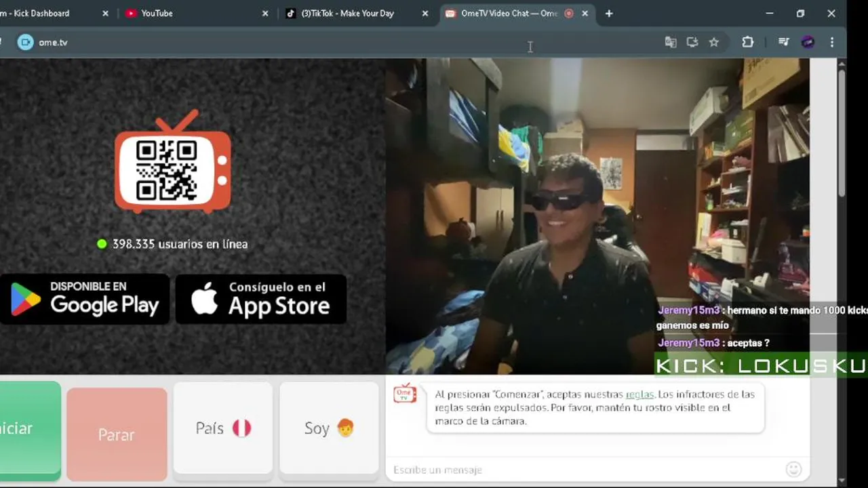
Task: Click the 'Jeremy15m3 : aceptas ?' chat line
Action: (713, 343)
